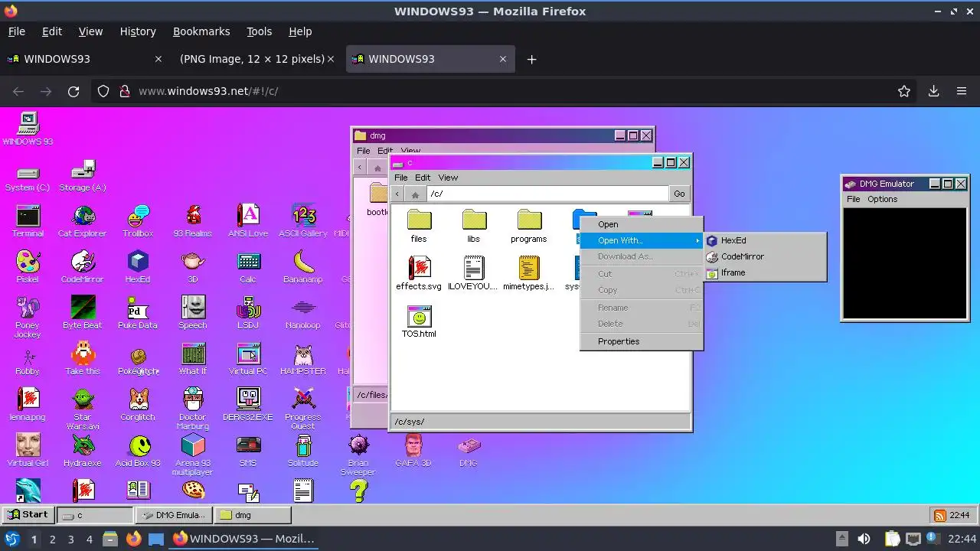Click the home button in c window

coord(414,194)
